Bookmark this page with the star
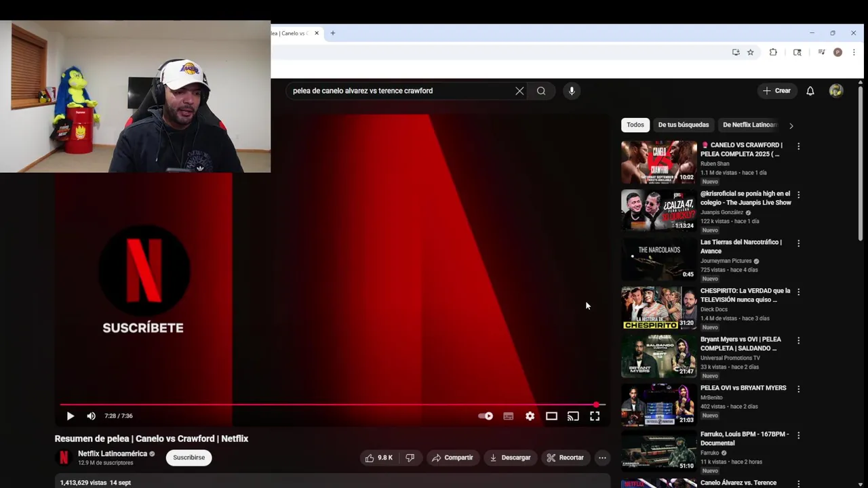Image resolution: width=868 pixels, height=488 pixels. tap(750, 52)
